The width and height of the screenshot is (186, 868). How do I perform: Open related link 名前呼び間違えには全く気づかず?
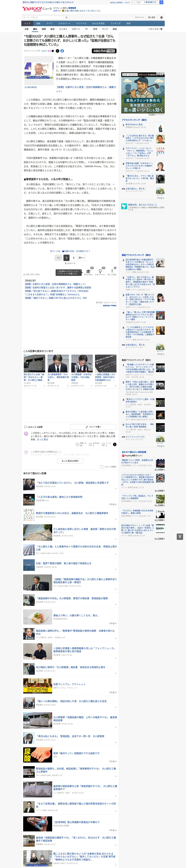click(58, 287)
